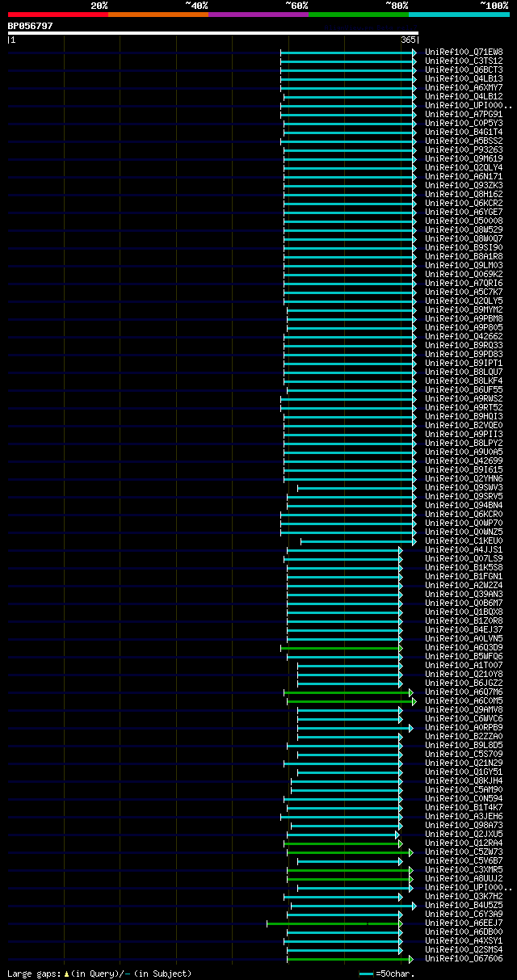Screen dimensions: 517x980
Task: Open hit UniRef100_Q6BCT3
Action: [464, 69]
